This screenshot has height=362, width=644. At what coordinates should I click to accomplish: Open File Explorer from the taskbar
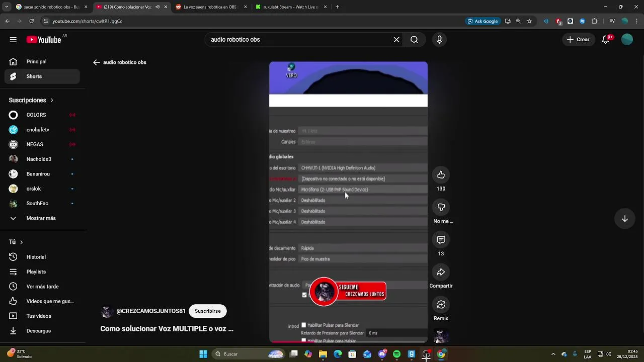pyautogui.click(x=323, y=354)
